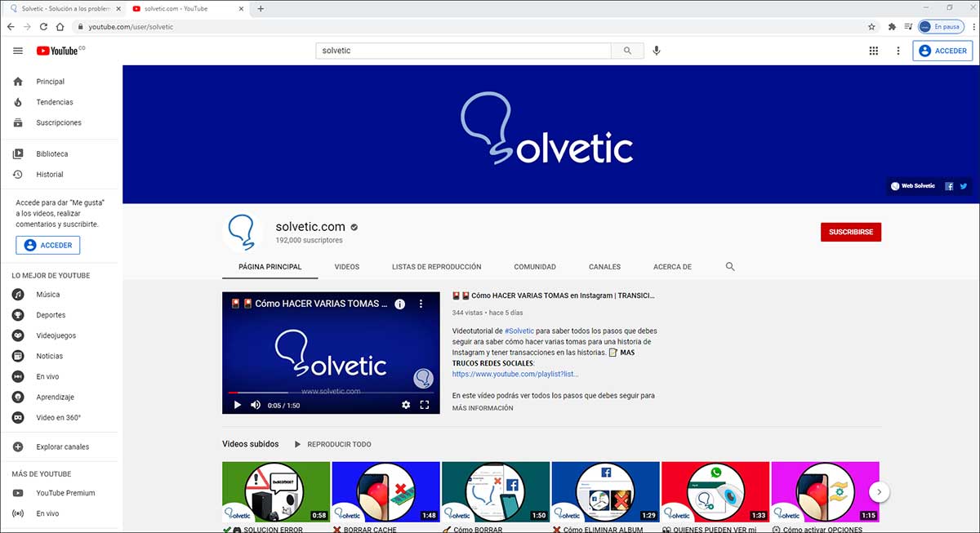Screen dimensions: 980x533
Task: Open the BORRAR CACHE video thumbnail
Action: pos(386,492)
